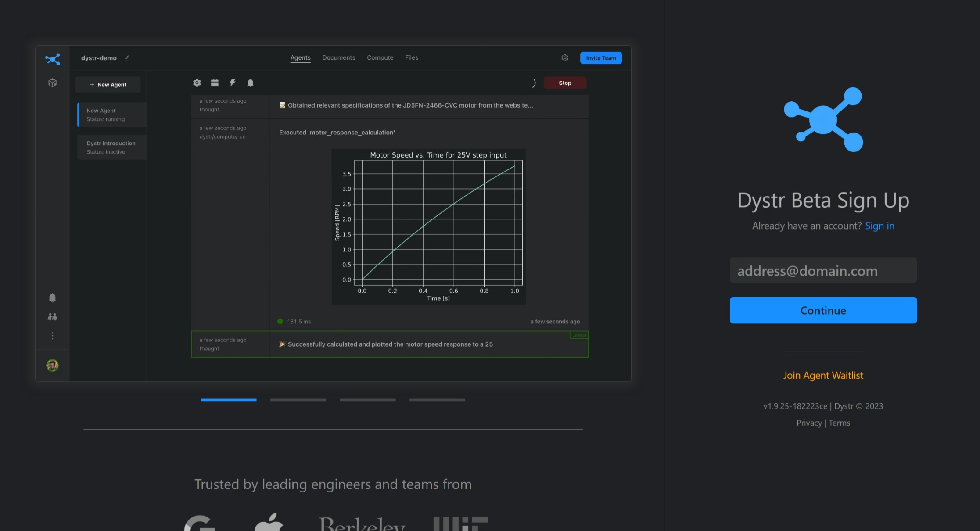Click the Join Agent Waitlist link

pyautogui.click(x=823, y=375)
